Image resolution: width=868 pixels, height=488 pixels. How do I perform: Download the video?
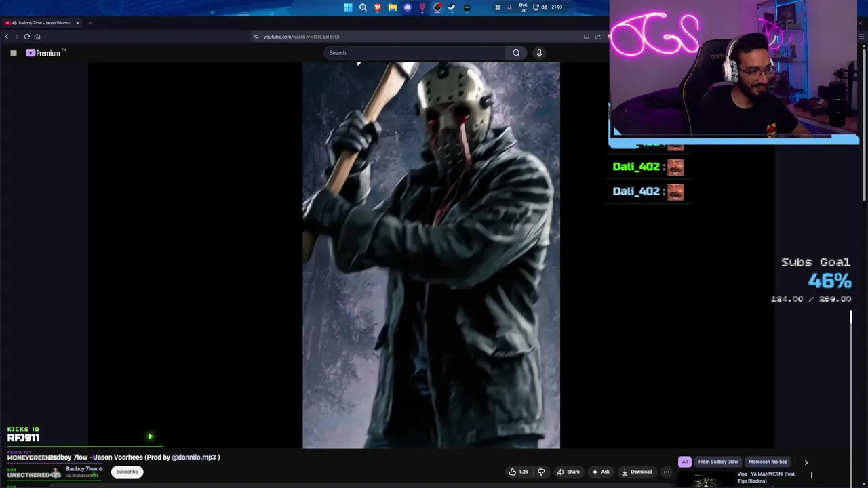point(637,472)
